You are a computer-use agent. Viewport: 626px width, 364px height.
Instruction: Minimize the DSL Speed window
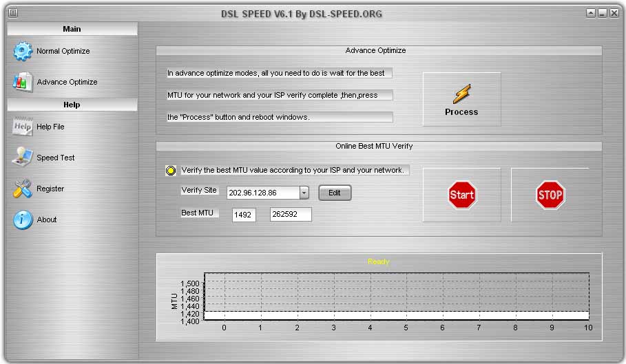[x=603, y=13]
